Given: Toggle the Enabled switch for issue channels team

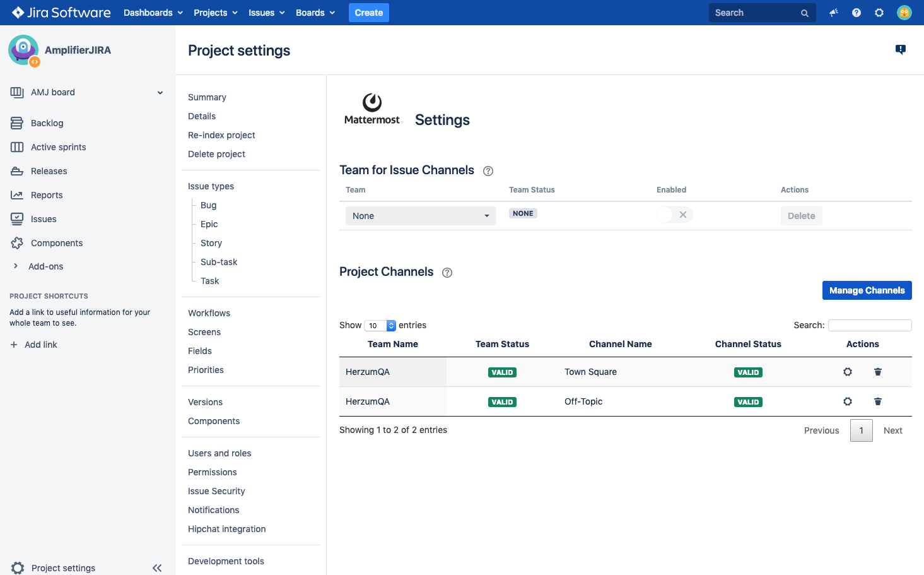Looking at the screenshot, I should tap(674, 215).
